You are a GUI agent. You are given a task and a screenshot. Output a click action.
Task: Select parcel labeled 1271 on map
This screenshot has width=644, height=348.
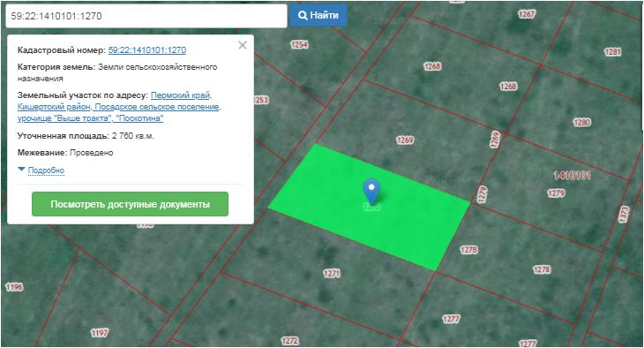pyautogui.click(x=332, y=273)
